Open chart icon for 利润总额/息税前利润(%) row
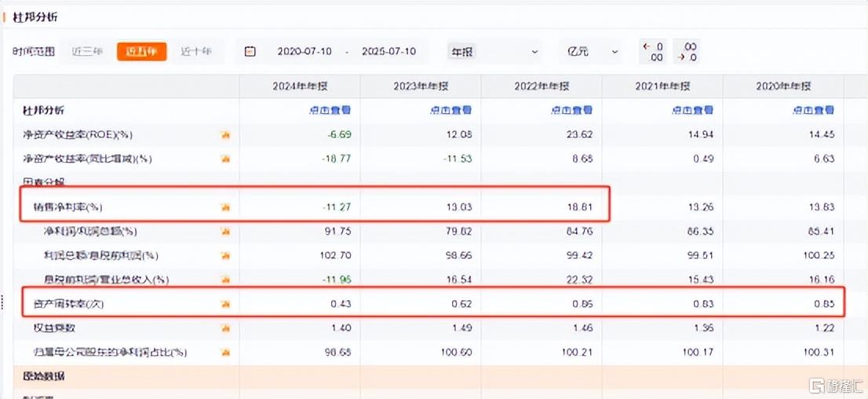 tap(225, 255)
